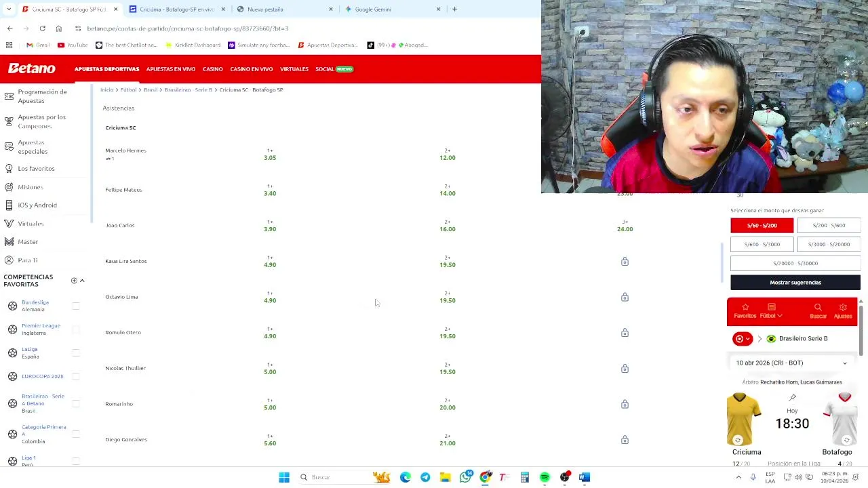This screenshot has height=488, width=868.
Task: Open Apuestas en Vivo menu
Action: click(171, 69)
